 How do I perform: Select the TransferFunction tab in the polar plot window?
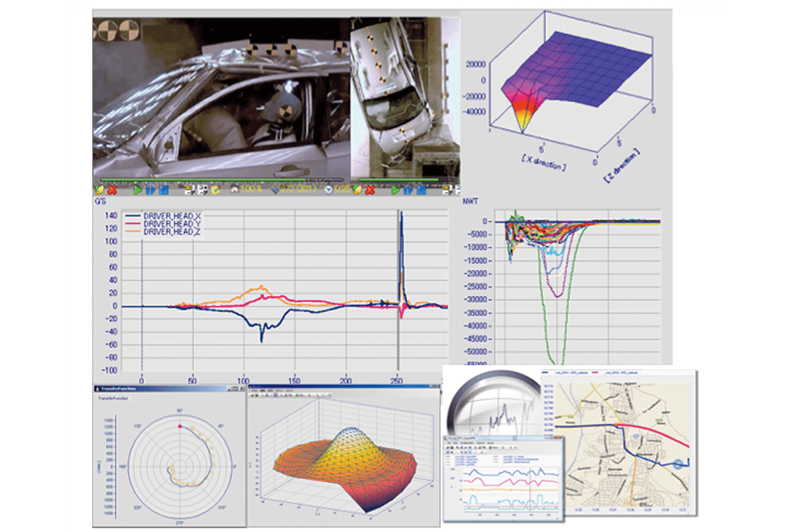click(113, 398)
